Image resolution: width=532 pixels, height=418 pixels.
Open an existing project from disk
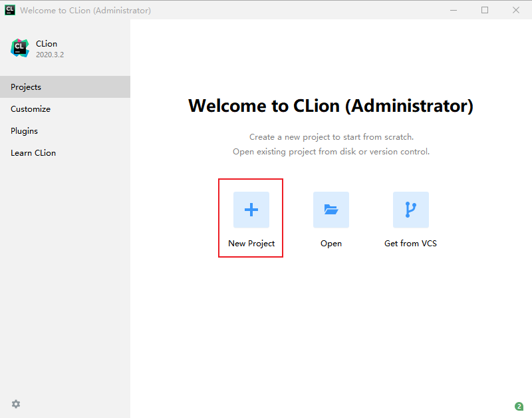pyautogui.click(x=331, y=220)
